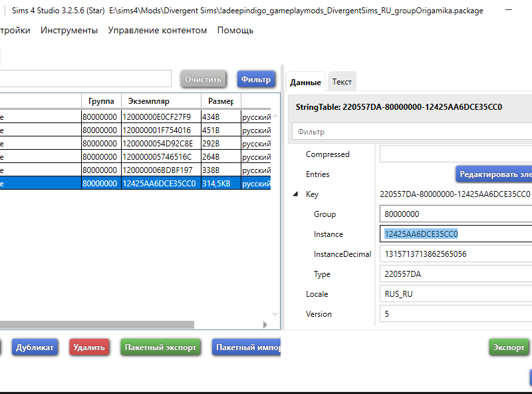Open the Инструменты menu
The image size is (532, 394).
[69, 31]
